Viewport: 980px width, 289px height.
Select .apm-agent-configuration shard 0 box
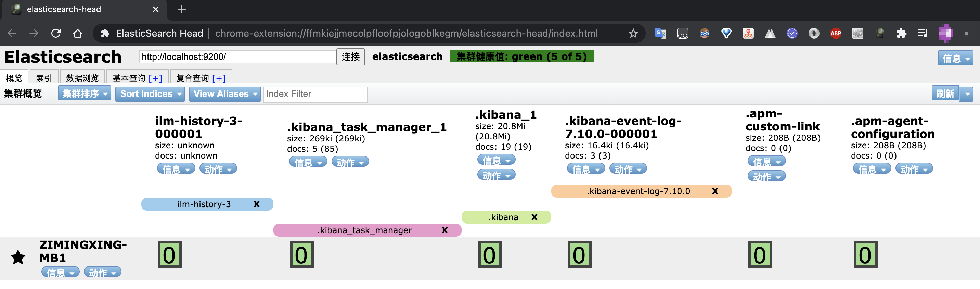click(865, 254)
